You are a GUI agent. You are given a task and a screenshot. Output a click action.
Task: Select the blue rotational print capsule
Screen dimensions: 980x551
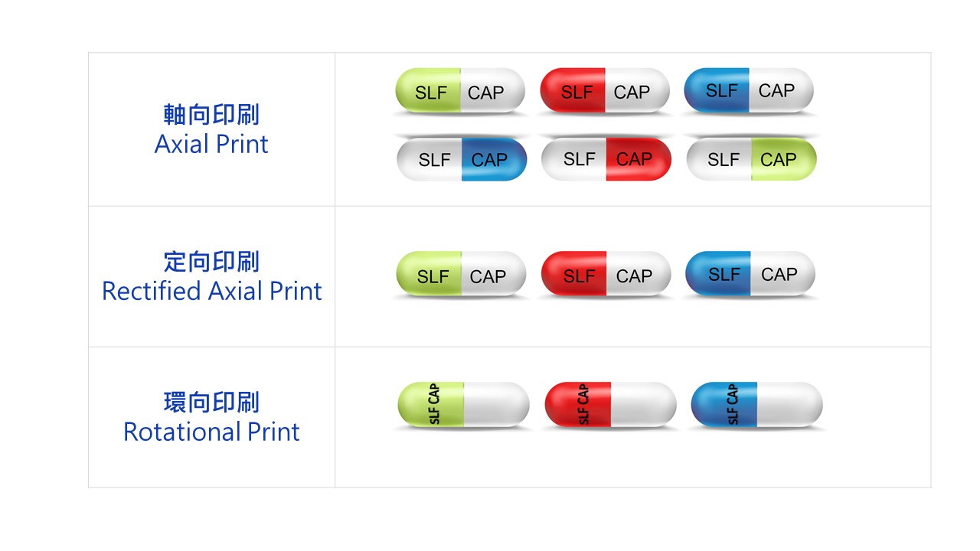tap(756, 405)
